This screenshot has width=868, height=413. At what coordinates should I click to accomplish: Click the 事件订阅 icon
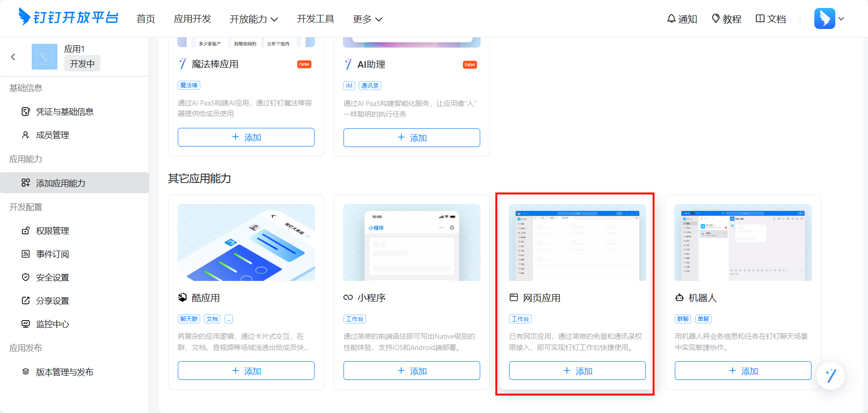pos(26,254)
